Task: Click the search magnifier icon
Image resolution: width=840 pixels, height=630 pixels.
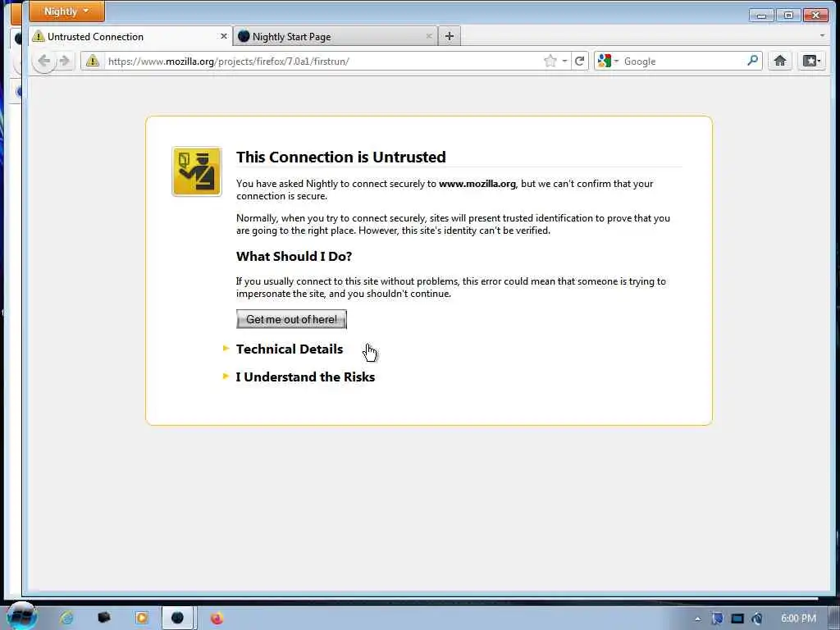Action: click(x=753, y=61)
